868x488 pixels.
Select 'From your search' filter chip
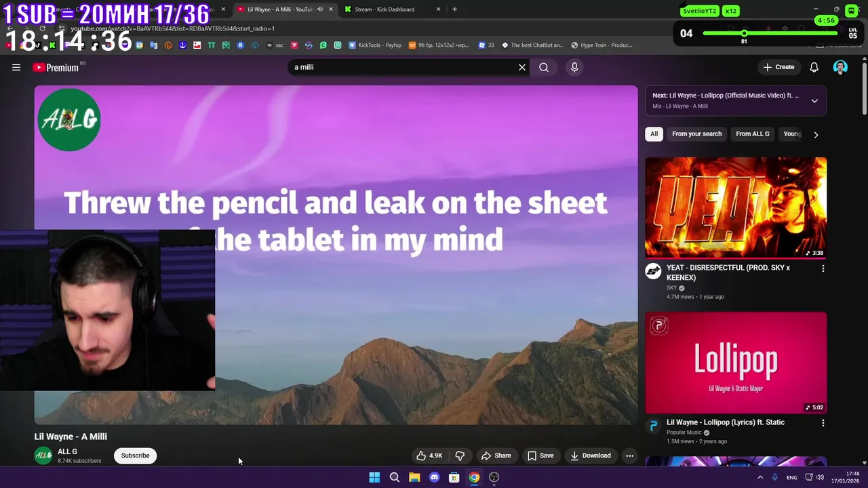pyautogui.click(x=696, y=134)
